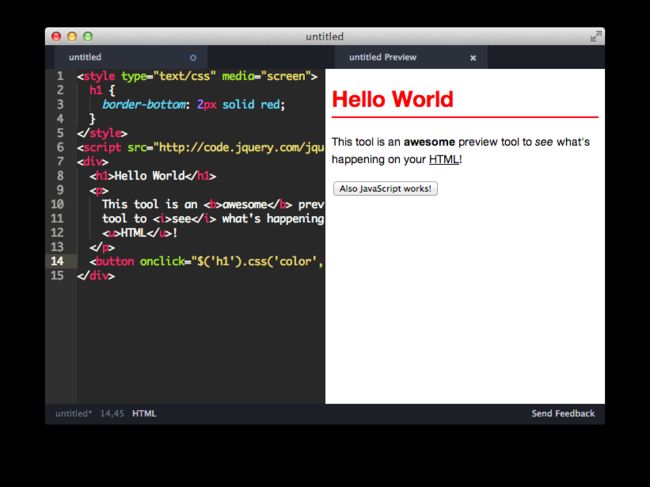Switch to the untitled editor tab
The height and width of the screenshot is (487, 650).
click(131, 57)
